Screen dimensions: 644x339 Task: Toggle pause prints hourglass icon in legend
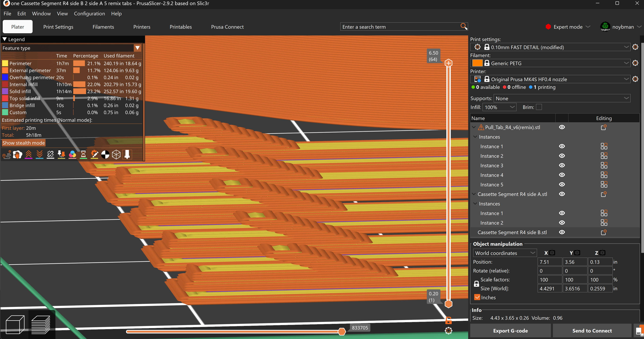84,155
